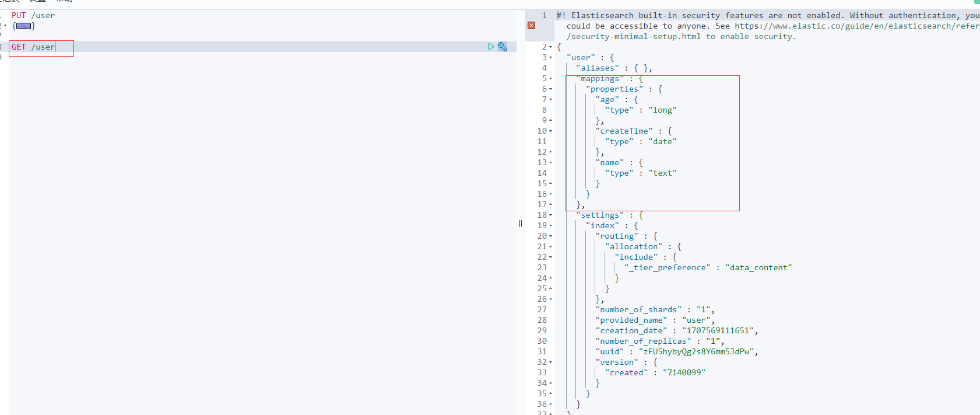Fold the "settings" section on line 18

[x=551, y=215]
